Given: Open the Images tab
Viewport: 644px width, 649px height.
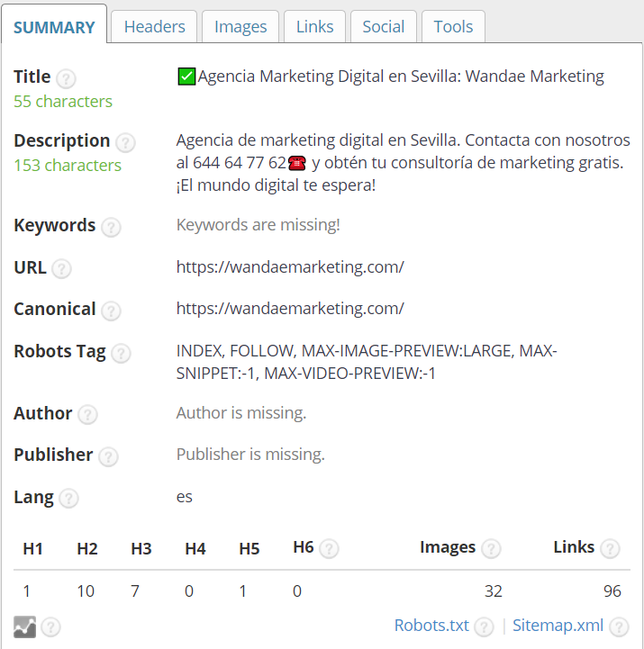Looking at the screenshot, I should coord(240,27).
